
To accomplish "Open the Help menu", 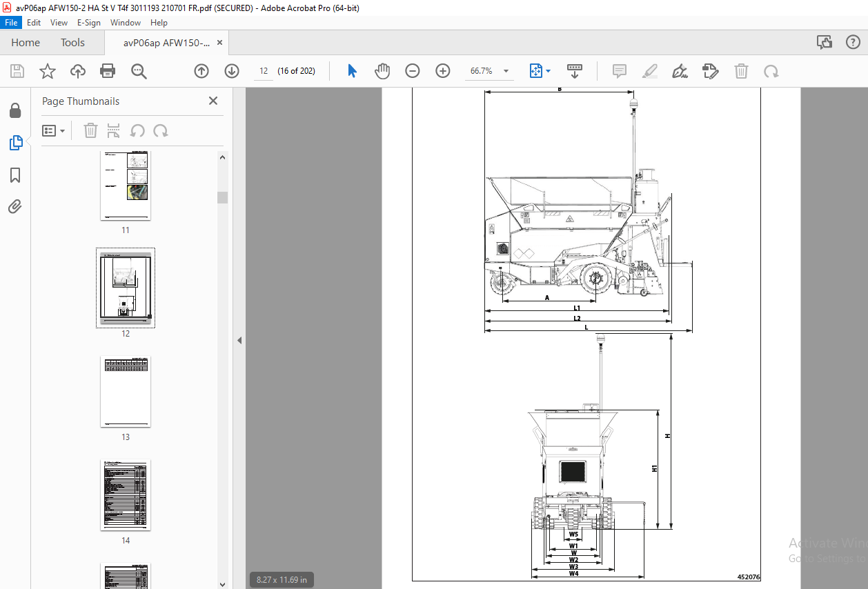I will [159, 23].
